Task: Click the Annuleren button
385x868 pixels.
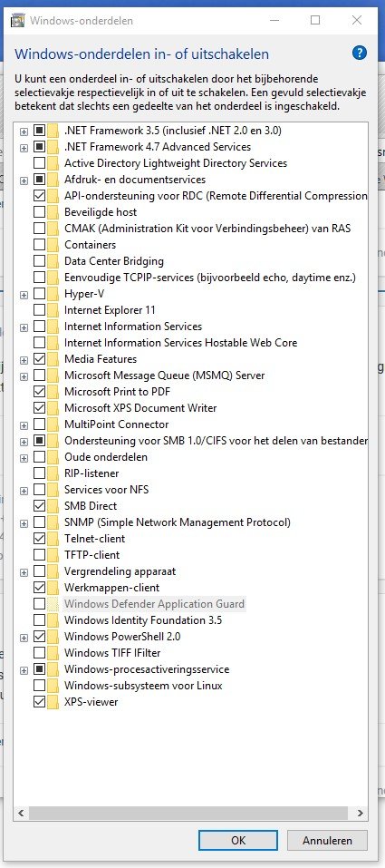Action: click(x=327, y=840)
